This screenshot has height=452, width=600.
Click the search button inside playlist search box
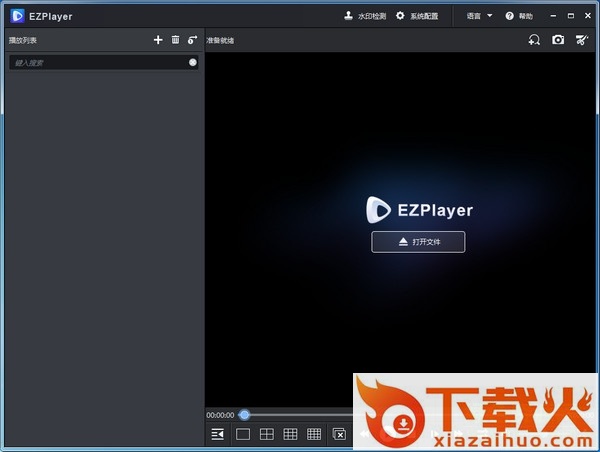pos(192,62)
